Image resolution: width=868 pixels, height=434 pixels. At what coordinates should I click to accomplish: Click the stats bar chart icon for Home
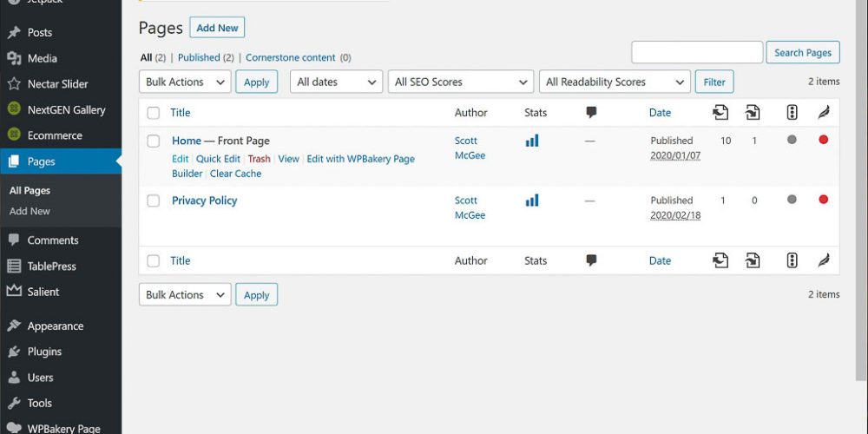(532, 141)
